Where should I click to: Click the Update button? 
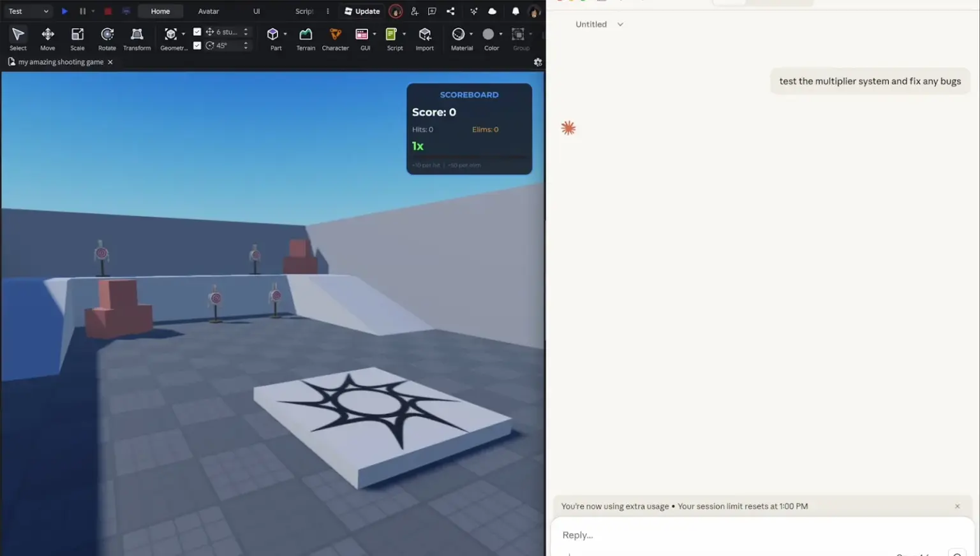(x=362, y=11)
